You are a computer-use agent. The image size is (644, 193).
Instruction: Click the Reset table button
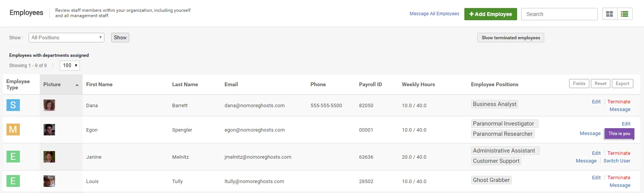click(x=600, y=84)
